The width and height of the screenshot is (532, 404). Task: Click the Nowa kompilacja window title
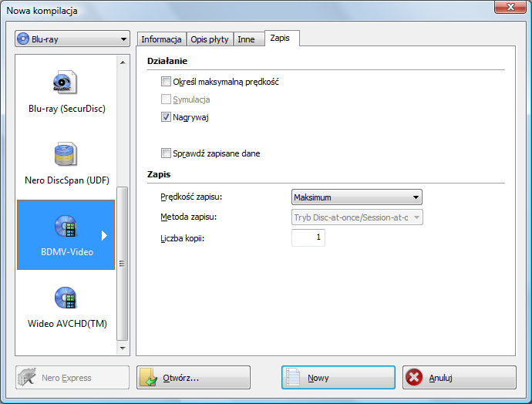click(42, 11)
